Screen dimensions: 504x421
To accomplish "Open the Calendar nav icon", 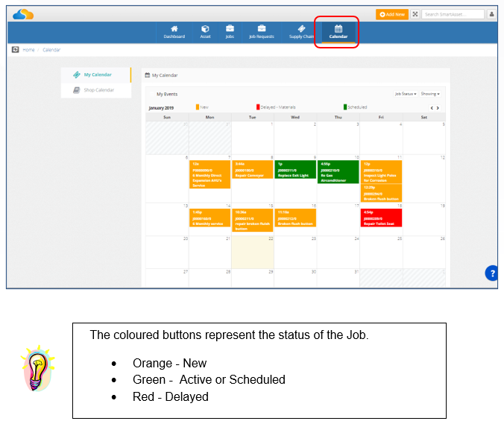I will [x=338, y=28].
